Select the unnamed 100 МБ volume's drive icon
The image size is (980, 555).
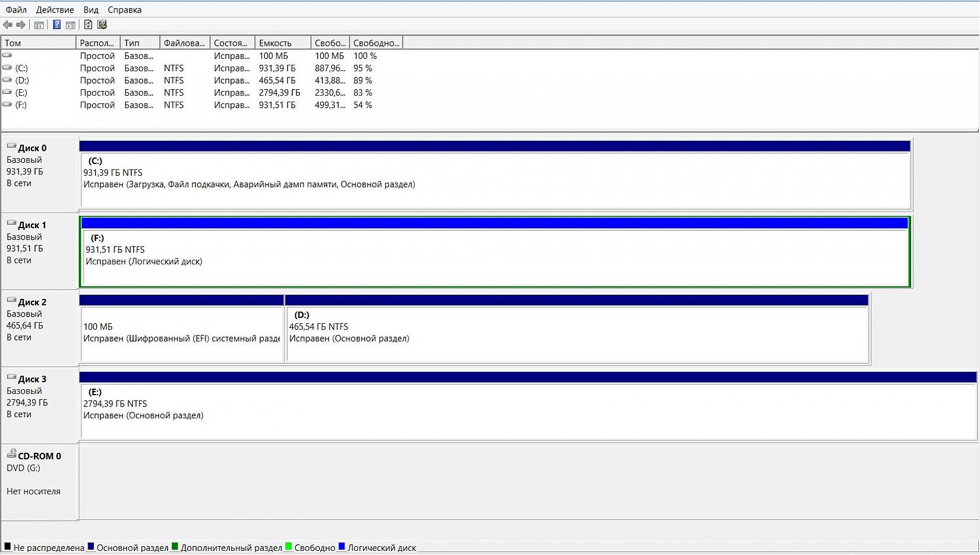7,55
